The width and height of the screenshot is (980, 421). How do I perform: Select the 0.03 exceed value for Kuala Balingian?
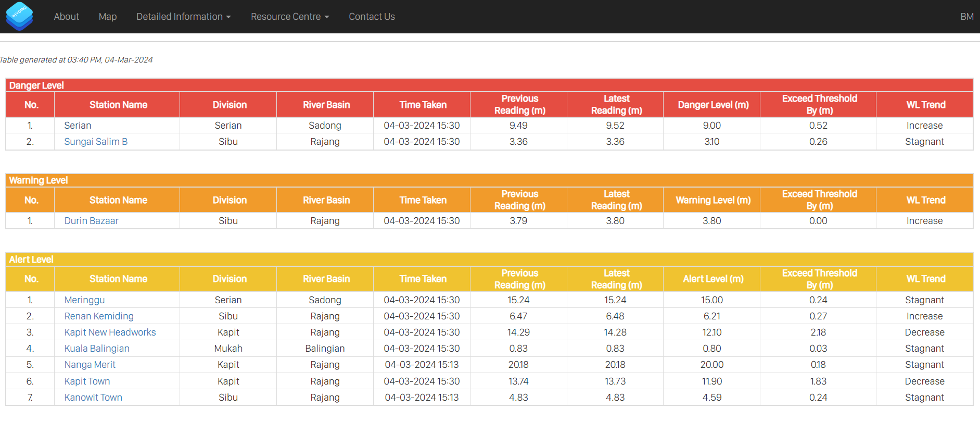coord(818,349)
